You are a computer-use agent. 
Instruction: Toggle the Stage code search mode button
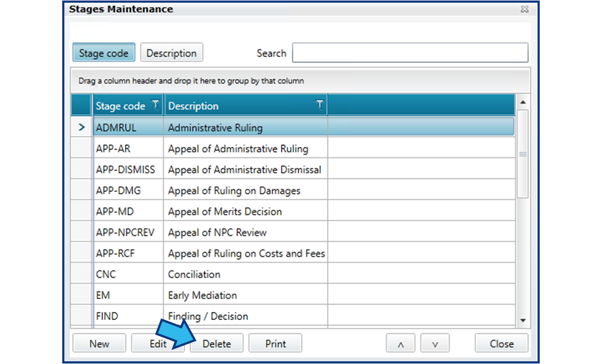click(104, 53)
